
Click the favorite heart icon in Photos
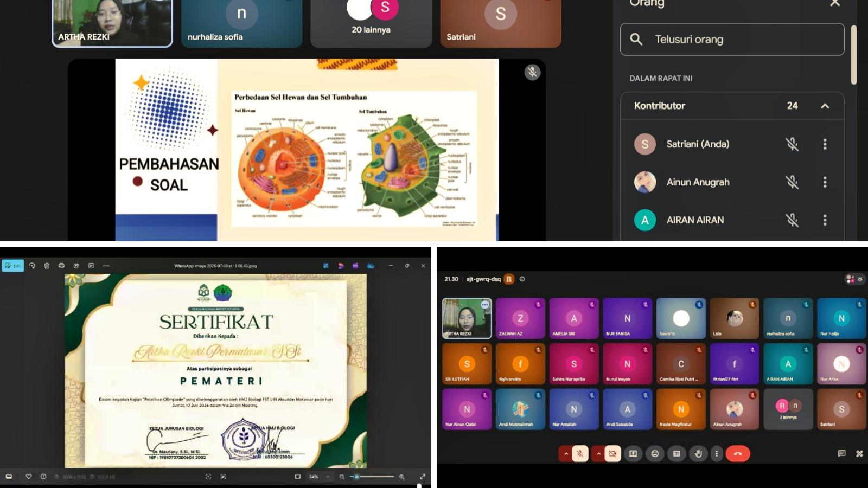[x=29, y=477]
